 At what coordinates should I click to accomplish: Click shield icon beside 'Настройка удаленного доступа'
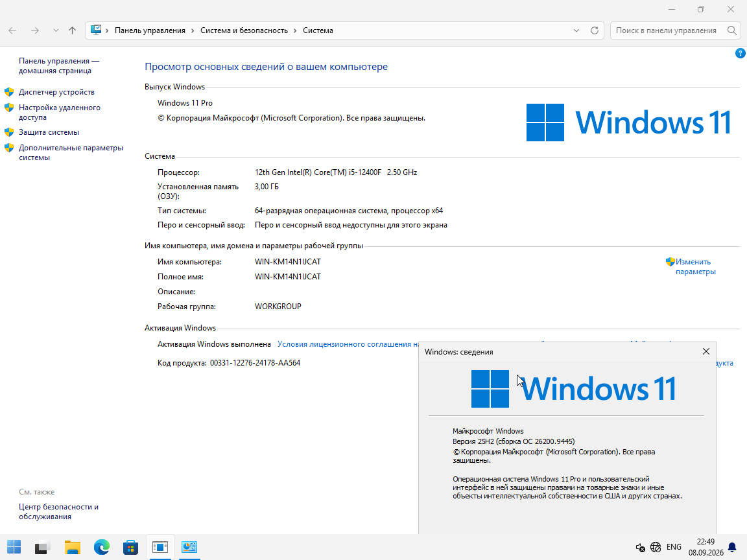click(9, 108)
